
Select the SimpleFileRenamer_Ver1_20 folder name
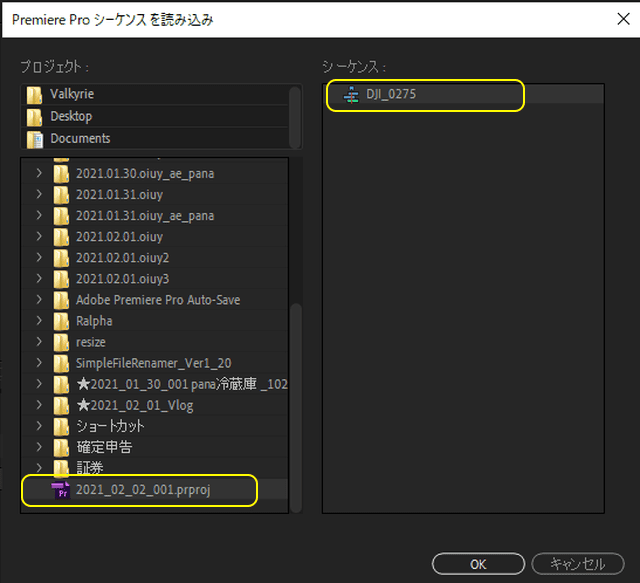click(153, 363)
